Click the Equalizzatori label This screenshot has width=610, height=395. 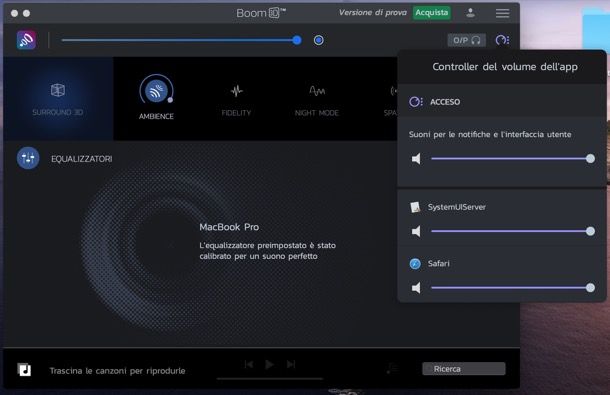(x=82, y=159)
